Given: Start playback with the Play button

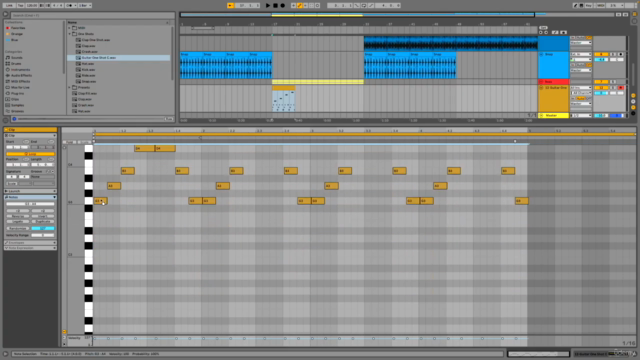Looking at the screenshot, I should 268,6.
